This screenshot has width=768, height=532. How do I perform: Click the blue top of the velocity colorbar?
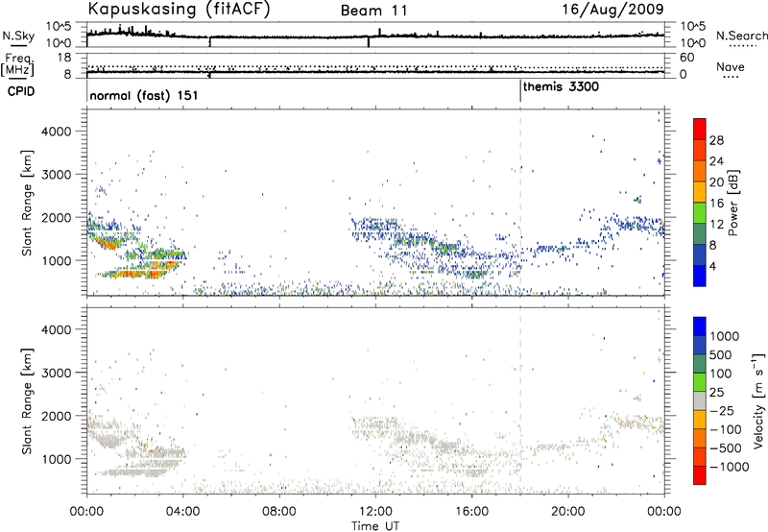[x=700, y=326]
